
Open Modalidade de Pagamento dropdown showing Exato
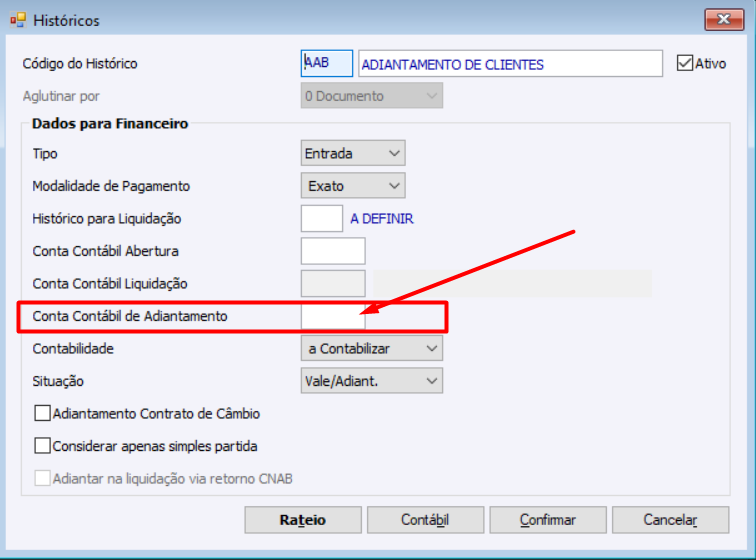pyautogui.click(x=353, y=186)
